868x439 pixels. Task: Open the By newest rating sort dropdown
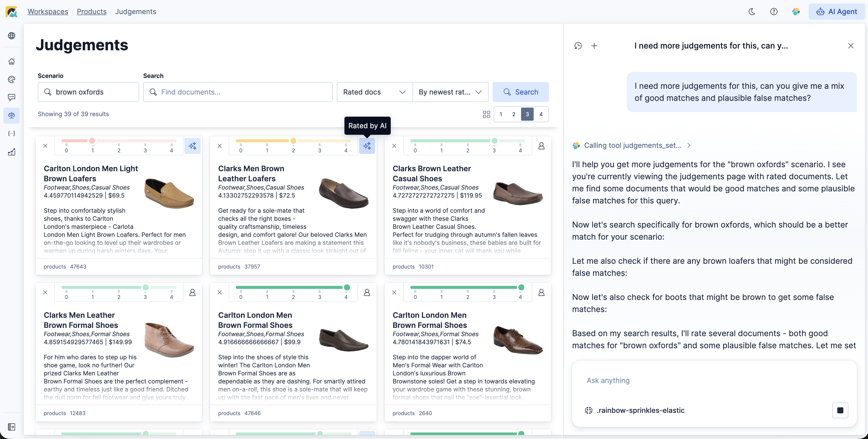450,92
